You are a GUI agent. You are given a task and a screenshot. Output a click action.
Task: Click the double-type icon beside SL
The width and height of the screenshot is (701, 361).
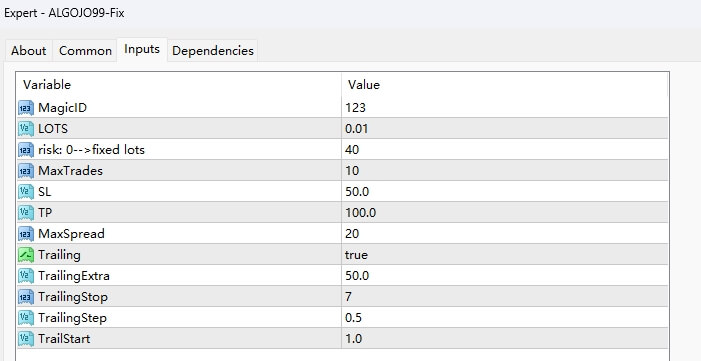click(26, 192)
